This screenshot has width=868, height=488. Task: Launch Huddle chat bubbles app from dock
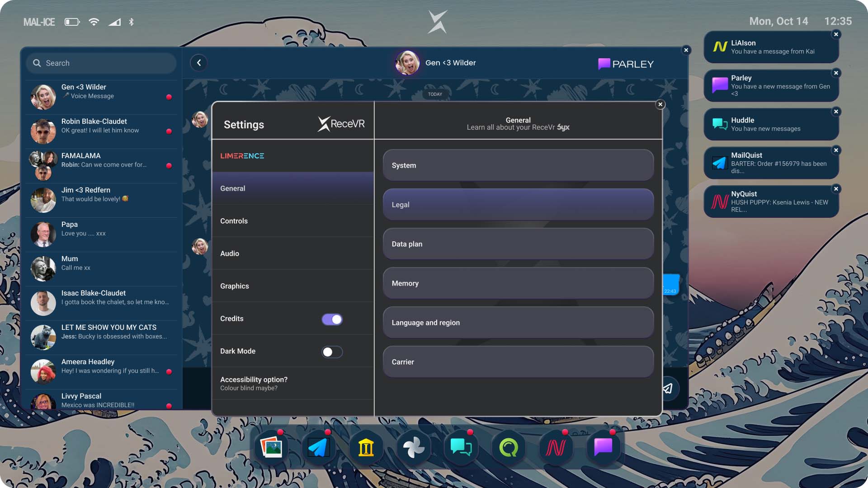(461, 448)
